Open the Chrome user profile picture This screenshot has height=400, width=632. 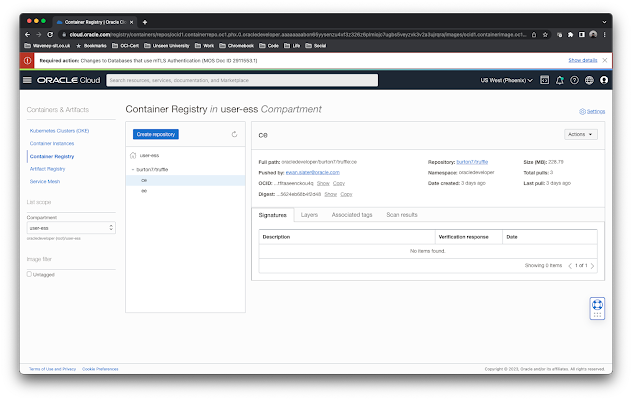pos(593,35)
